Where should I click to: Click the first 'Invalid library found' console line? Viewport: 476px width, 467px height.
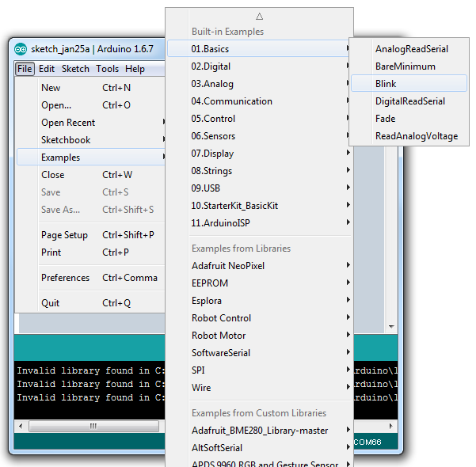point(91,370)
